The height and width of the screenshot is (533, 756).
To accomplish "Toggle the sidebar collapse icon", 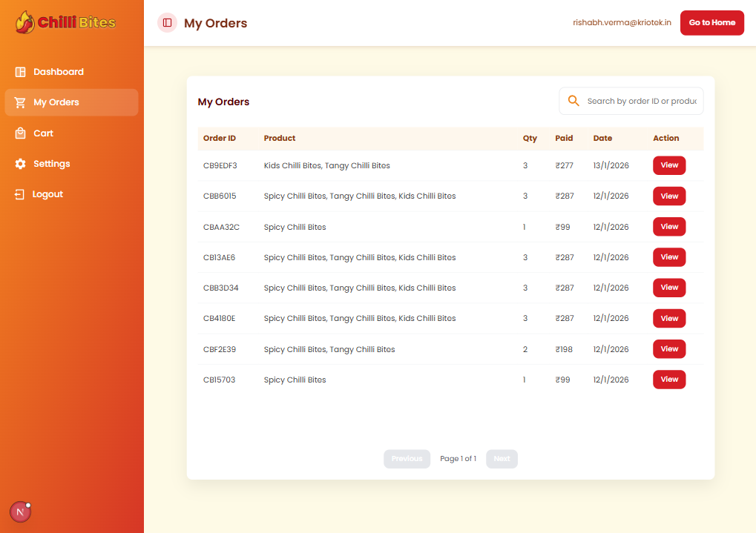I will [167, 23].
